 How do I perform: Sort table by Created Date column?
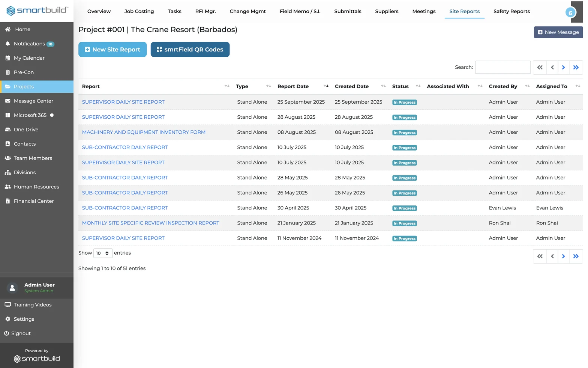tap(383, 86)
